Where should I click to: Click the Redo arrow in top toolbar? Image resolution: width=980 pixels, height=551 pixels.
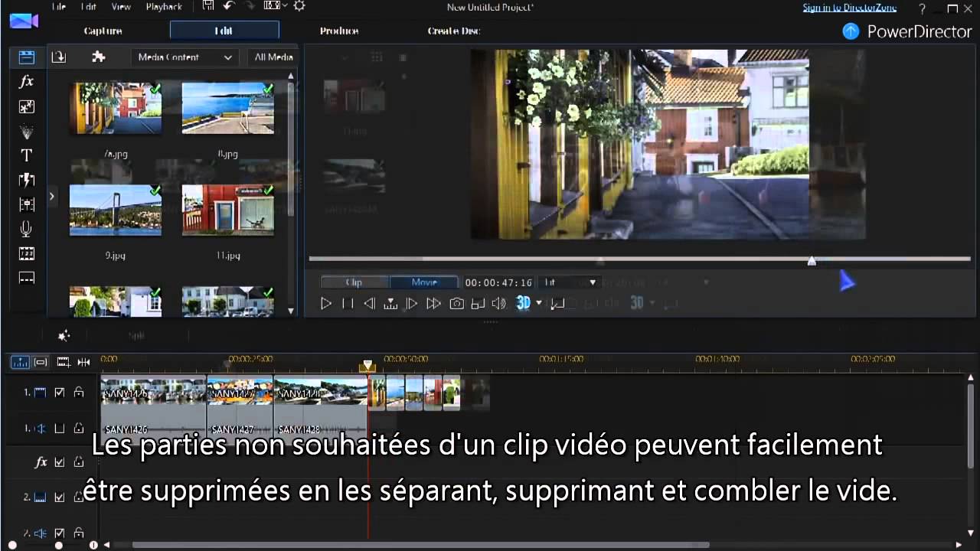point(249,6)
